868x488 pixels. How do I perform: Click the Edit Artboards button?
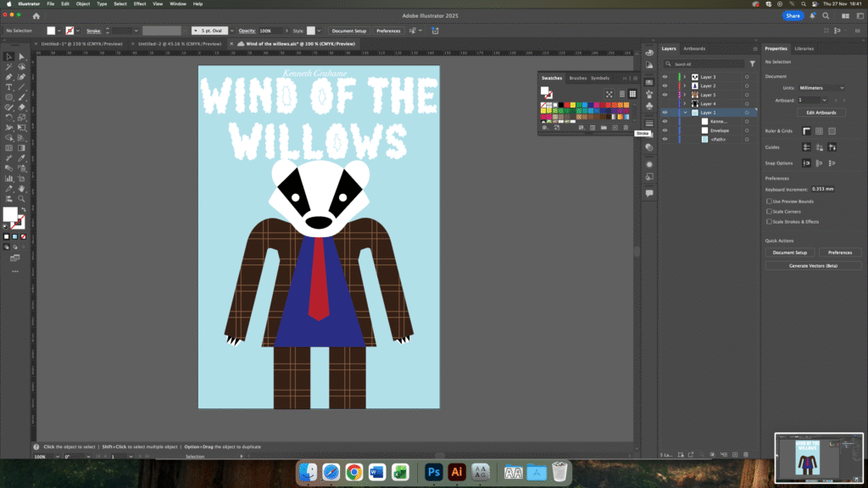821,113
